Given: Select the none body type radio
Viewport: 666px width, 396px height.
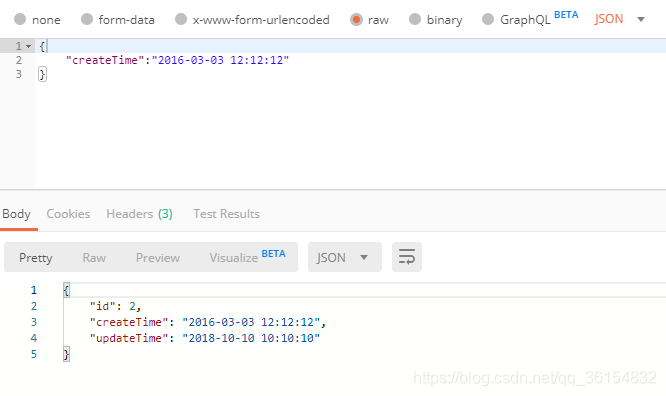Looking at the screenshot, I should click(x=20, y=19).
